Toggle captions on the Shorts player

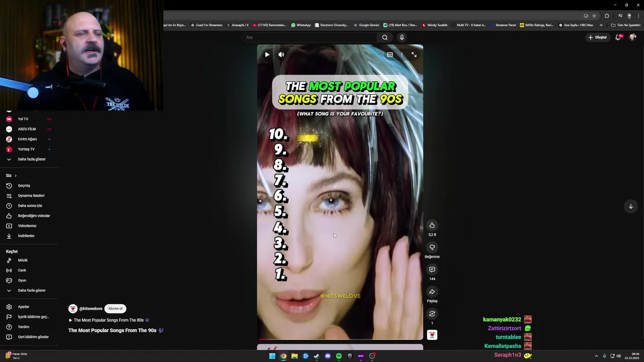coord(390,54)
